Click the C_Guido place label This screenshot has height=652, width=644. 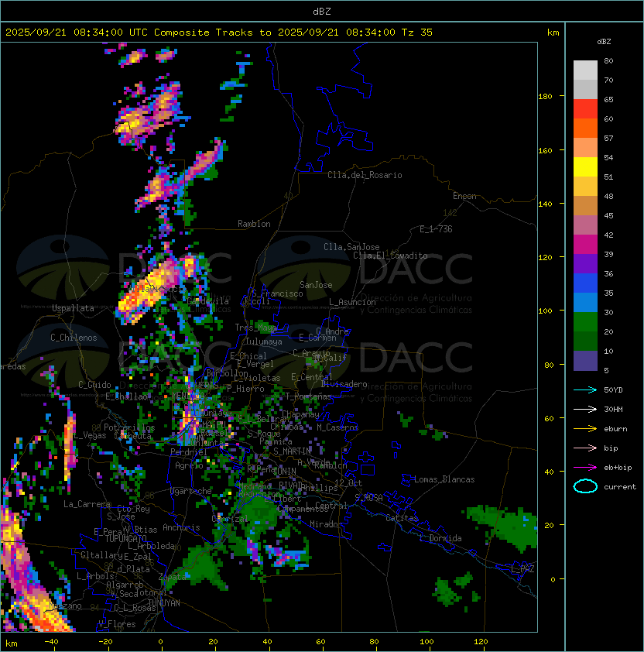tap(94, 385)
